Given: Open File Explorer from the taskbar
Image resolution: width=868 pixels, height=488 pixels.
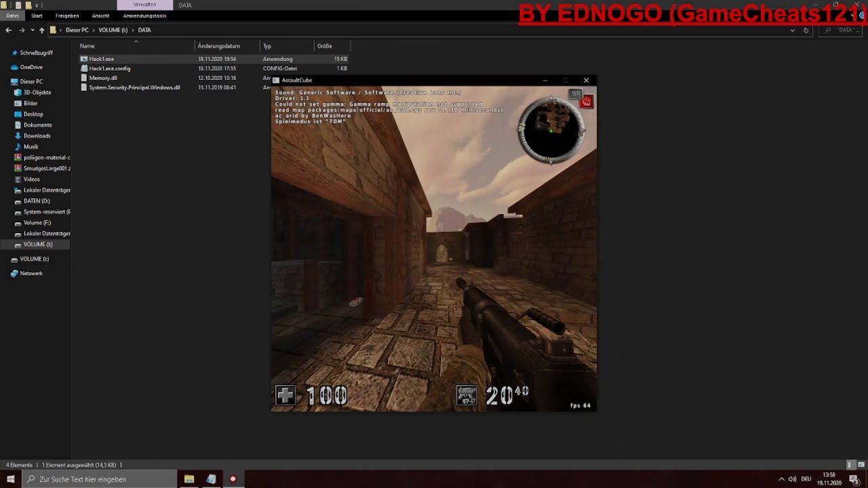Looking at the screenshot, I should (189, 479).
